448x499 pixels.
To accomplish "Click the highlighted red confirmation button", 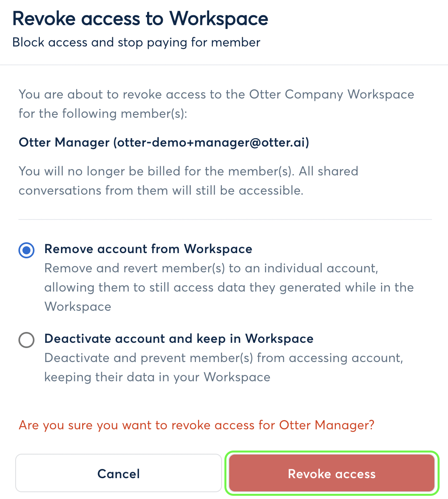I will pos(331,473).
